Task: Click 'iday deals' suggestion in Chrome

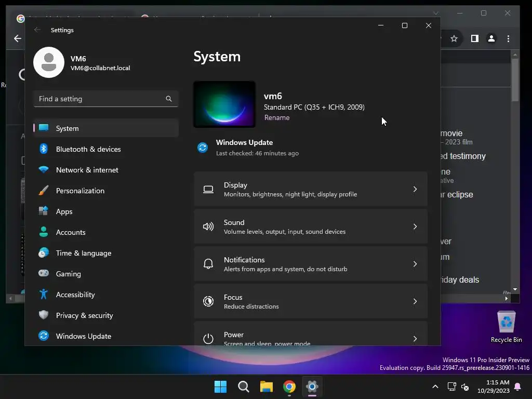Action: pos(460,280)
